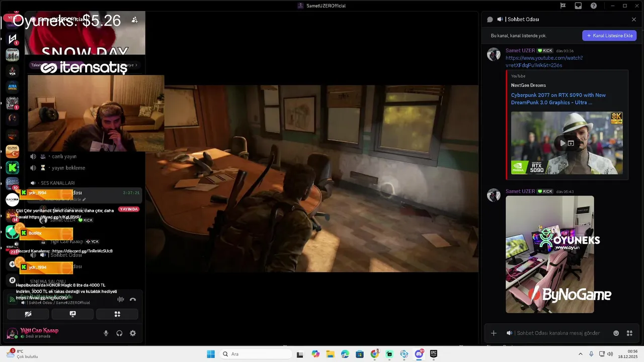
Task: Open the Dune server icon
Action: [12, 151]
